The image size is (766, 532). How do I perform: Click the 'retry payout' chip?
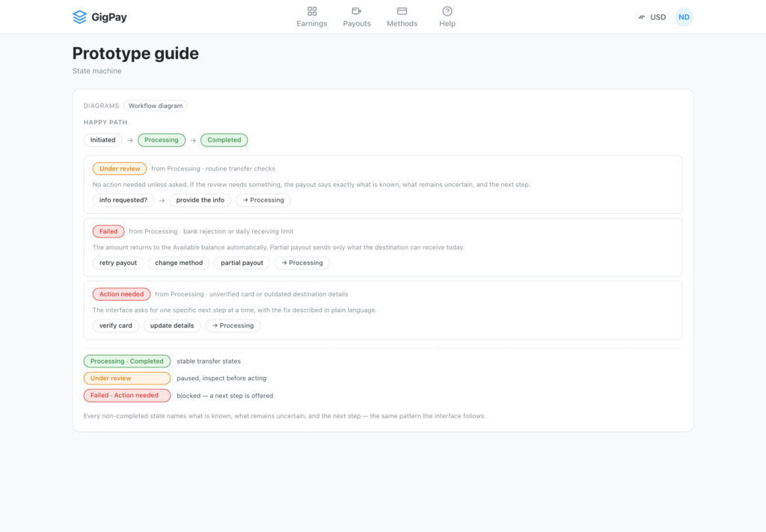(117, 263)
